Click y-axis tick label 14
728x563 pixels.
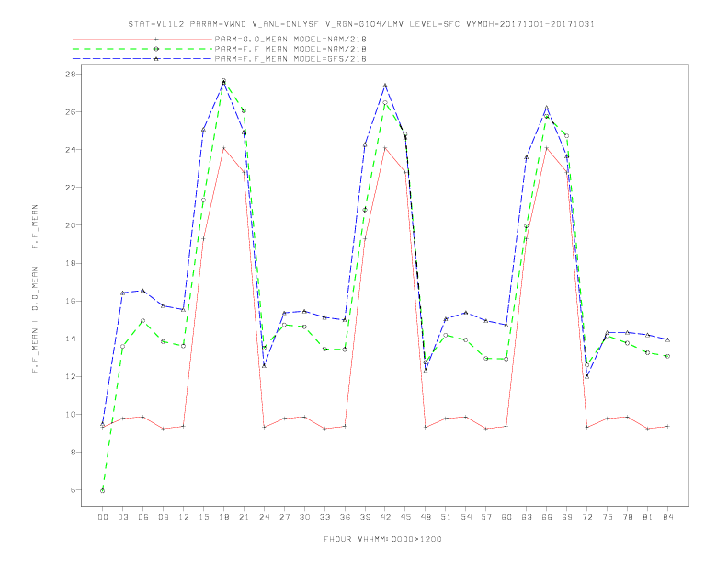71,339
